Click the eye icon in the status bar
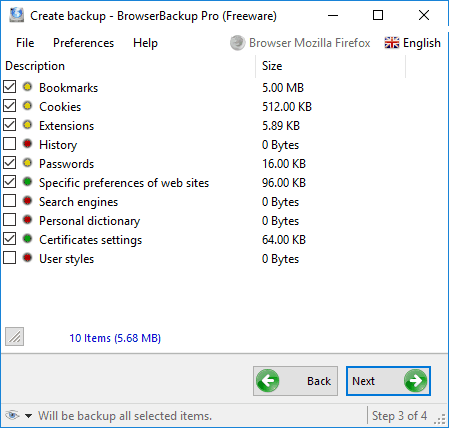The width and height of the screenshot is (449, 428). (12, 415)
